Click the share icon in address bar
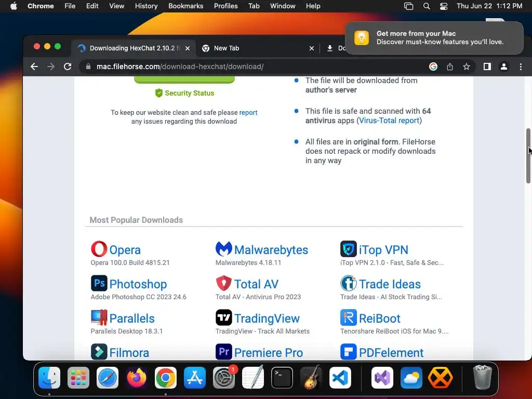The height and width of the screenshot is (399, 532). (x=450, y=66)
